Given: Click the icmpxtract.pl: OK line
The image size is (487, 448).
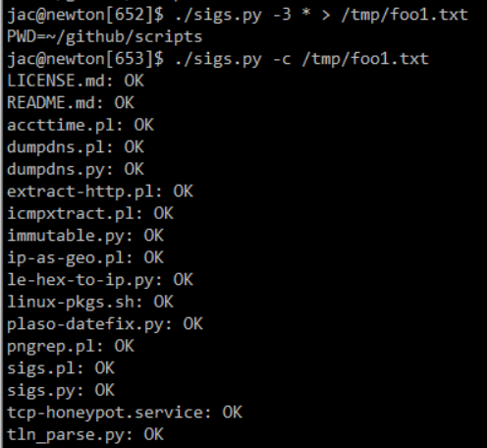Looking at the screenshot, I should [x=90, y=214].
